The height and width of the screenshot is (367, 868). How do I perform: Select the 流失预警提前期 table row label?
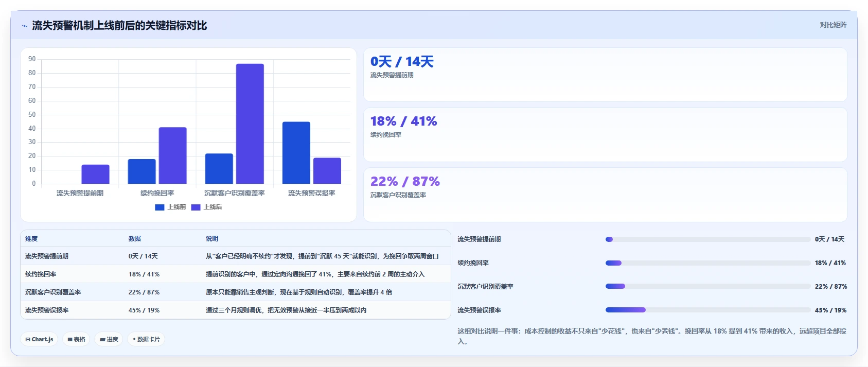[47, 256]
